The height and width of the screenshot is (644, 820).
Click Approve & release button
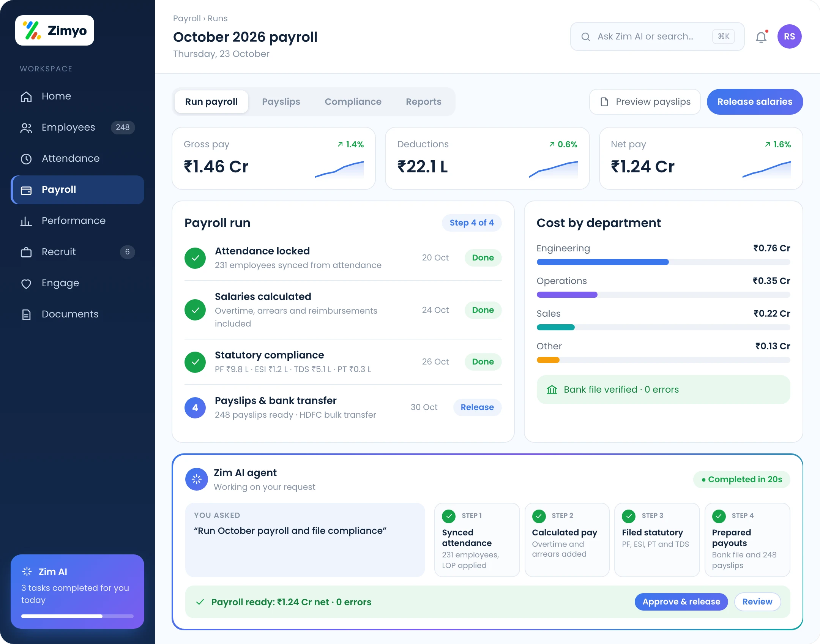coord(681,602)
